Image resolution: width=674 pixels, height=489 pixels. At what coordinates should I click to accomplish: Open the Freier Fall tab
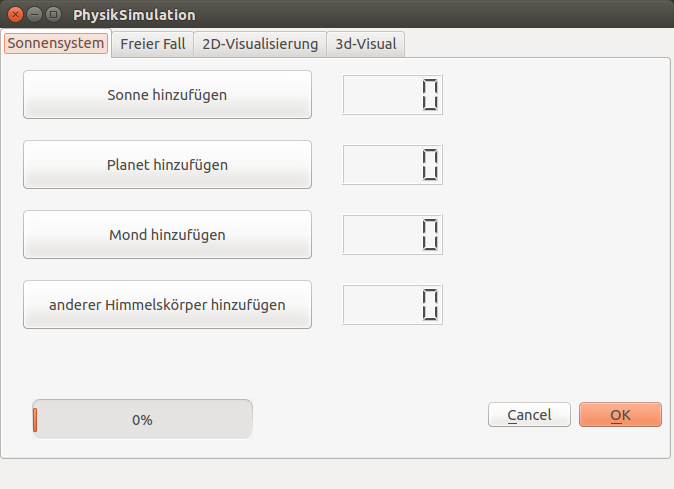tap(153, 44)
